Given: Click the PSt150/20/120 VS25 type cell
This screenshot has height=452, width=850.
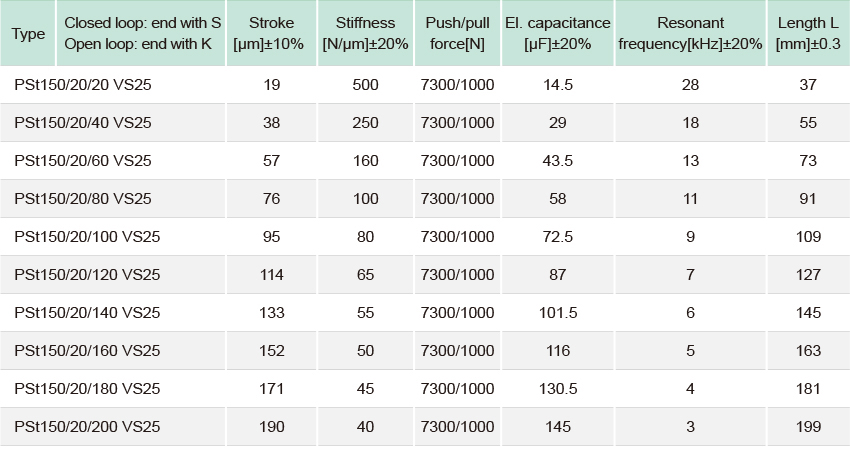Looking at the screenshot, I should coord(87,275).
